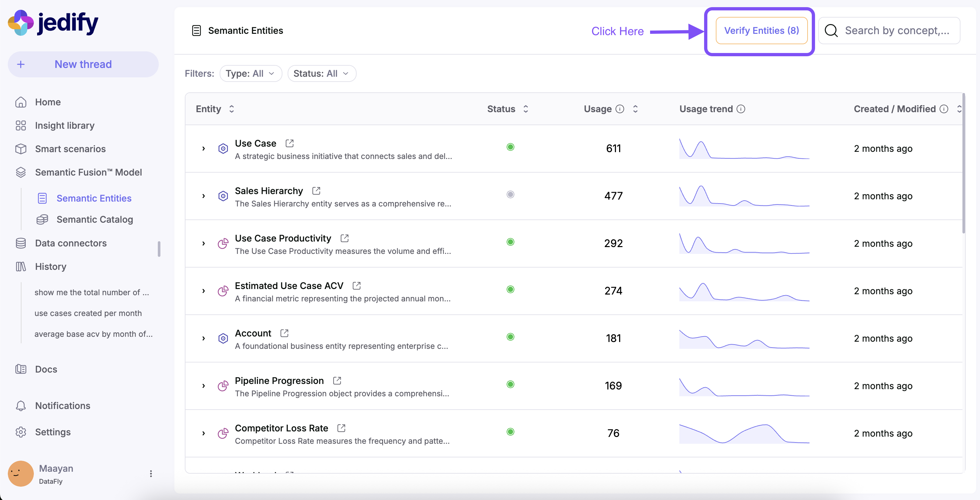Click the Usage trend info icon

740,109
